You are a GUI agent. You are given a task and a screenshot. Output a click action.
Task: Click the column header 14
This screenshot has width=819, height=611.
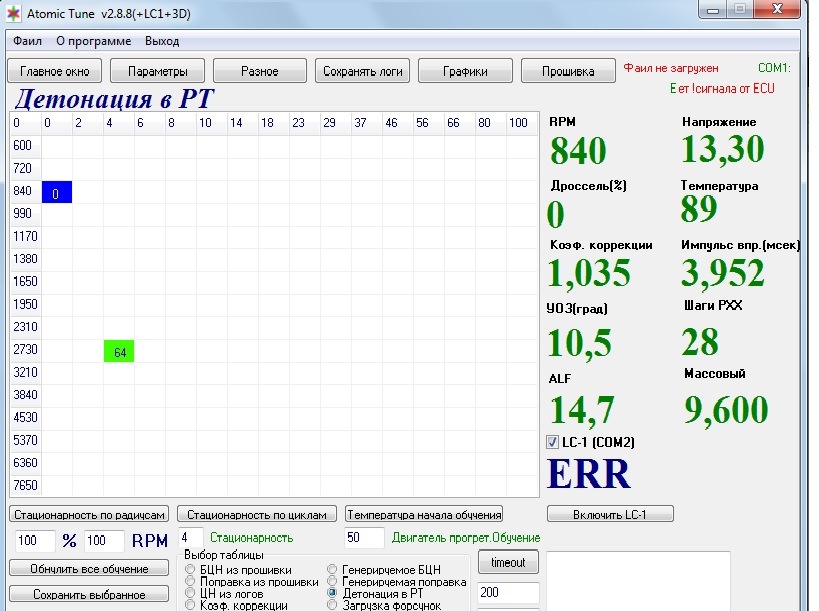tap(243, 123)
